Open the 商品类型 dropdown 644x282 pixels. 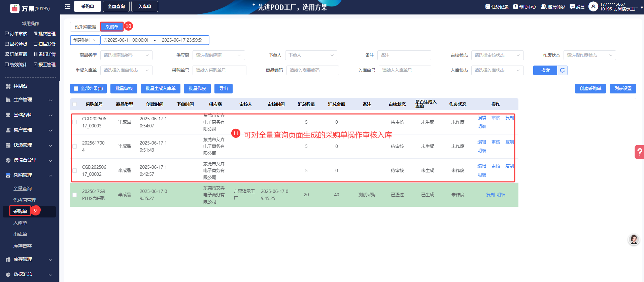pos(126,55)
